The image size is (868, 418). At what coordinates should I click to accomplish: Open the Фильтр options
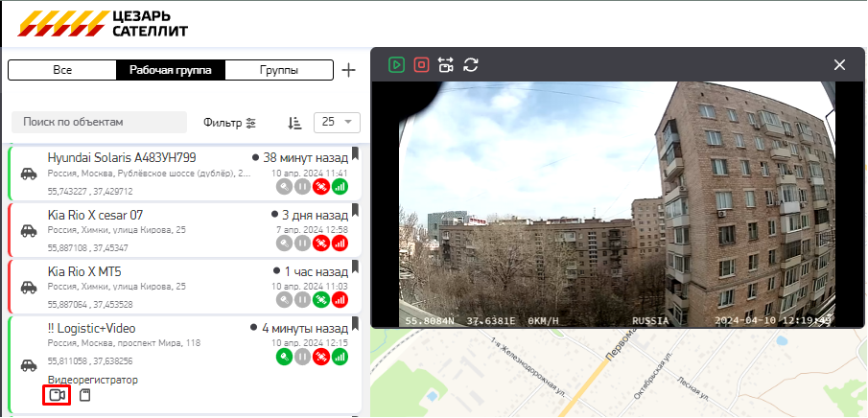coord(230,123)
